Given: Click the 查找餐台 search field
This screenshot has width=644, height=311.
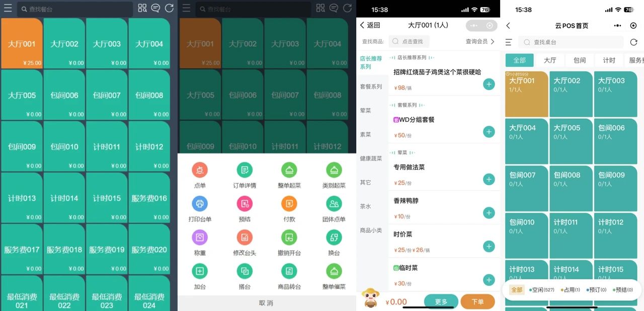Looking at the screenshot, I should tap(75, 9).
